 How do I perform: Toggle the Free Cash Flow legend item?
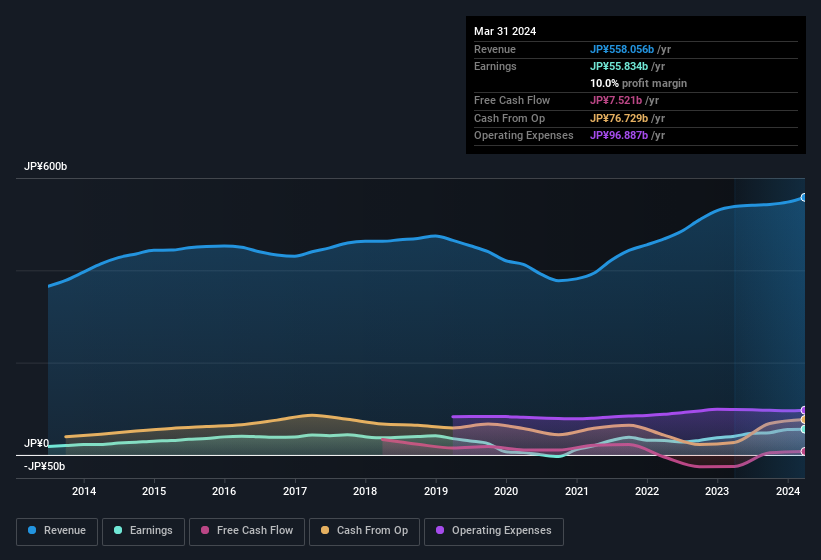pos(247,530)
